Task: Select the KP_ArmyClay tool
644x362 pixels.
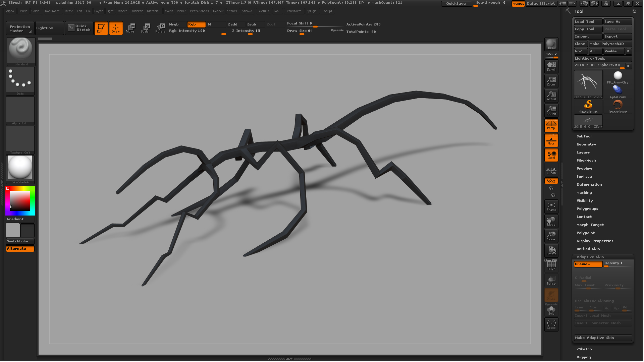Action: coord(618,77)
